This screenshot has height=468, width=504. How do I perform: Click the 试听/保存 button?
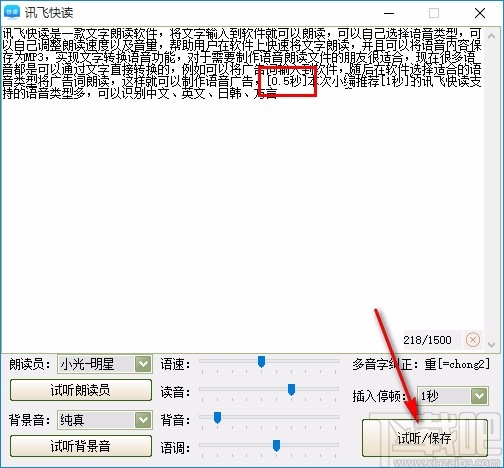[425, 438]
